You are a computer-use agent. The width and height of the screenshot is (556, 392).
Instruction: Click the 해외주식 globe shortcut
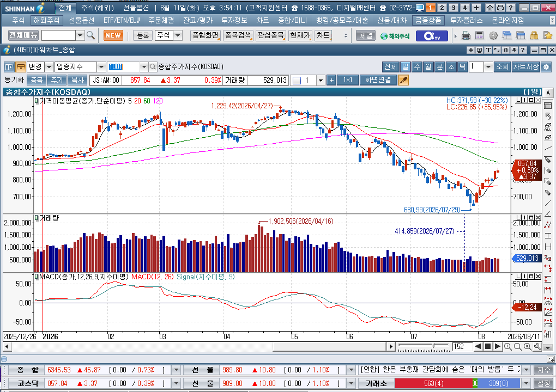tap(395, 36)
